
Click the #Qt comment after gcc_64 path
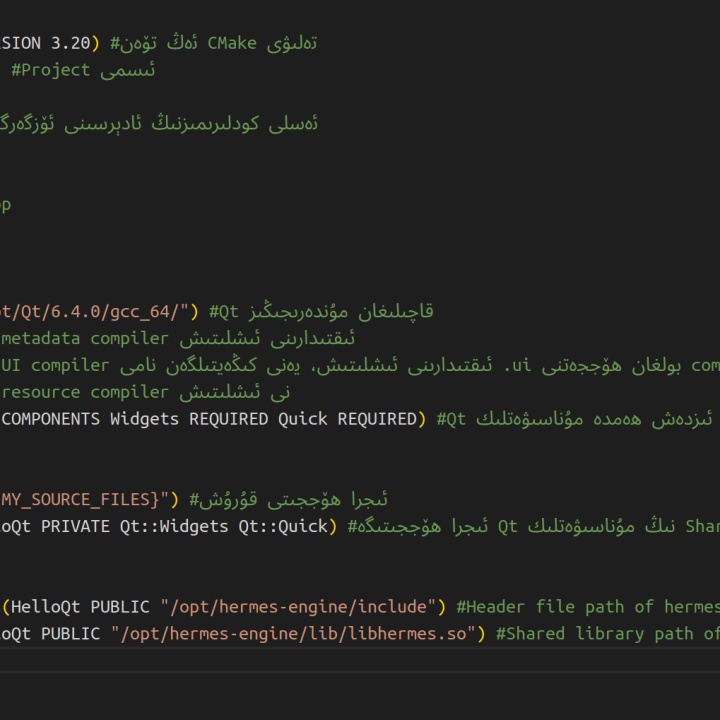(224, 312)
